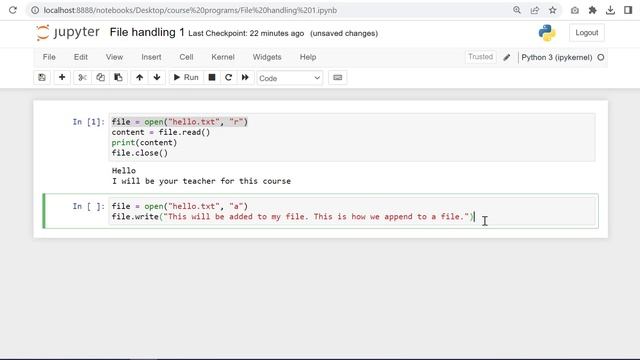
Task: Click the file.close() line in first cell
Action: click(x=140, y=153)
